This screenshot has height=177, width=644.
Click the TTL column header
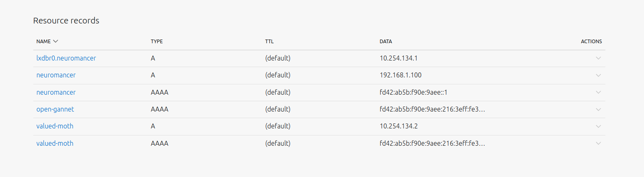[269, 42]
